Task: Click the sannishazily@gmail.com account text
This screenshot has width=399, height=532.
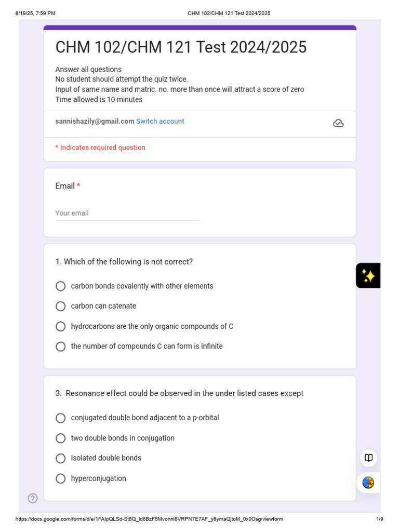Action: point(95,121)
